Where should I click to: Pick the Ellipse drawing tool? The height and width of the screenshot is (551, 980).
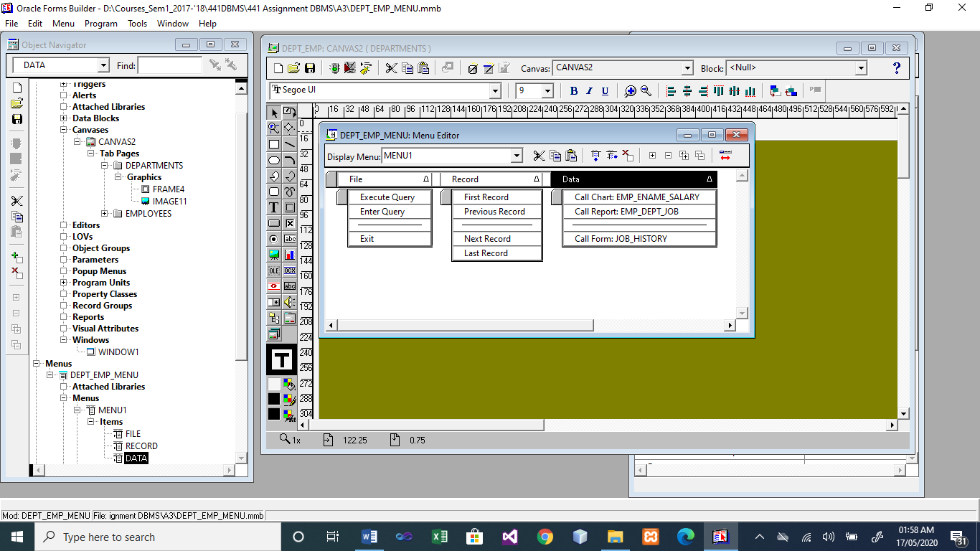point(274,160)
